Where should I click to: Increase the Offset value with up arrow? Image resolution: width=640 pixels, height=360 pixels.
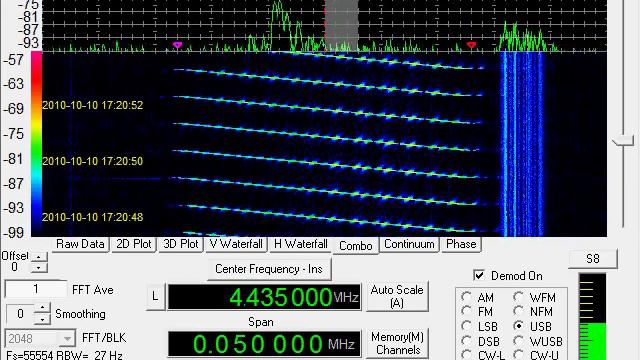coord(39,257)
